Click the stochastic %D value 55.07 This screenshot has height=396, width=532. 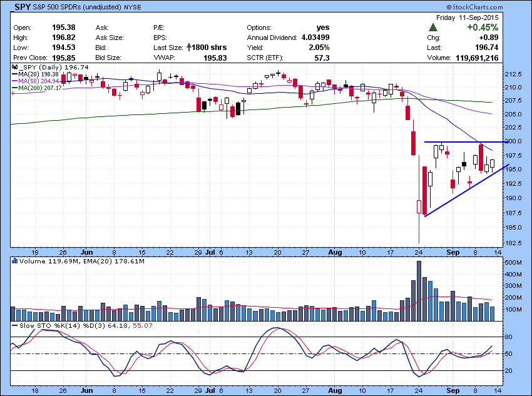pos(143,325)
